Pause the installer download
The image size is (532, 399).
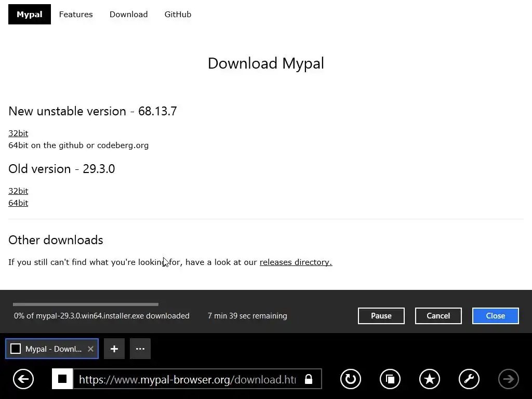tap(381, 316)
